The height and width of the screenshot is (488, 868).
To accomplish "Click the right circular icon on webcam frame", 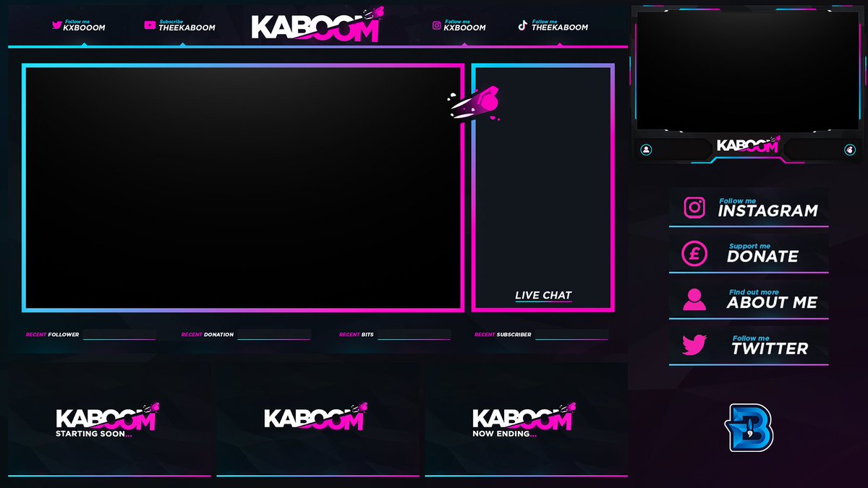I will [850, 150].
